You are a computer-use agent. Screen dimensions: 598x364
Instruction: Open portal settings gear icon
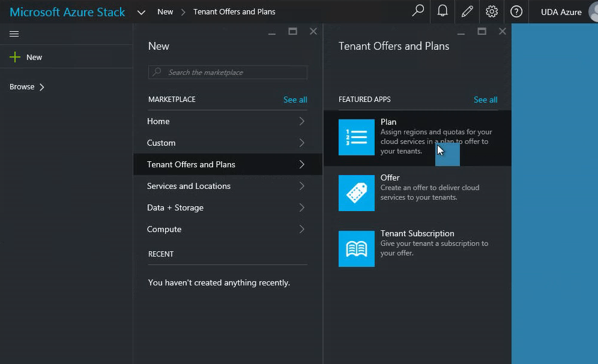(492, 11)
